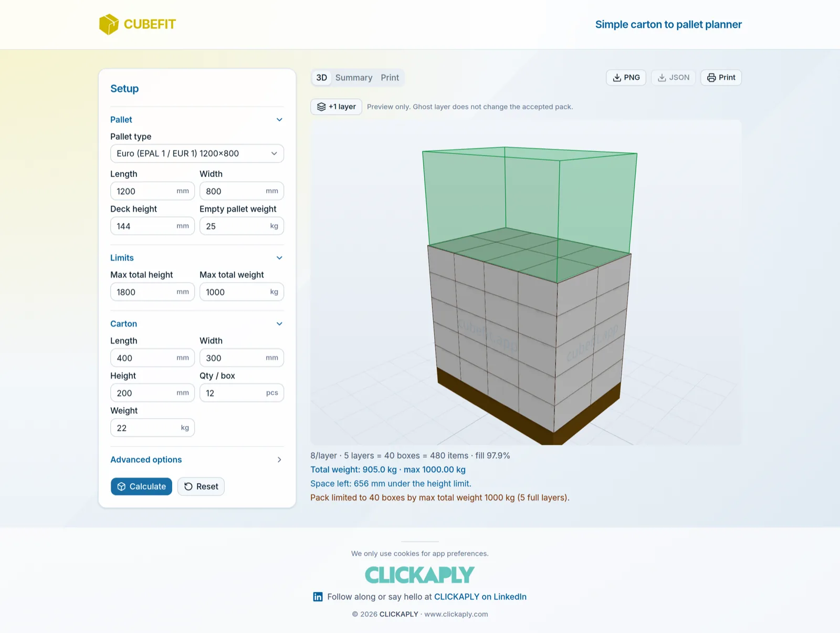Click the carton Weight field 22
Screen dimensions: 840x633
(x=152, y=428)
